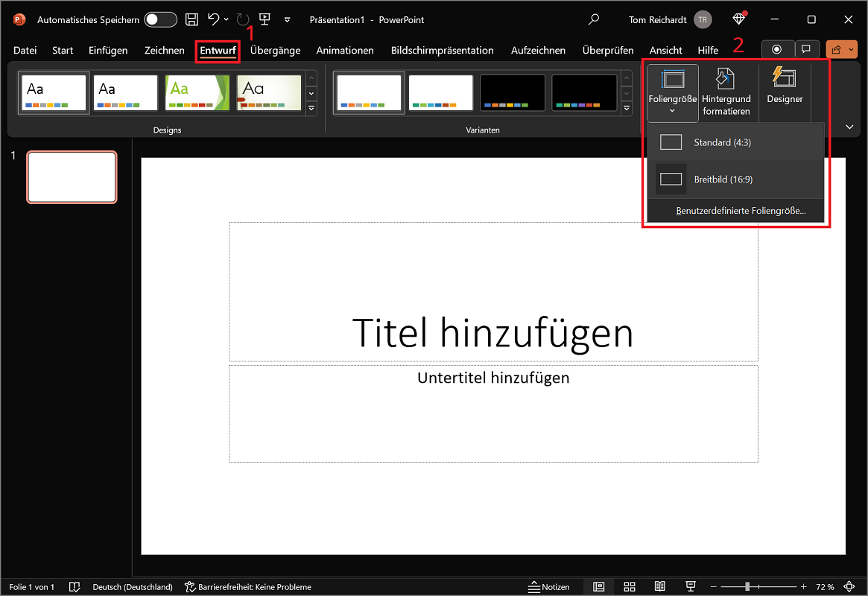Click the zoom out minus button

[x=714, y=586]
